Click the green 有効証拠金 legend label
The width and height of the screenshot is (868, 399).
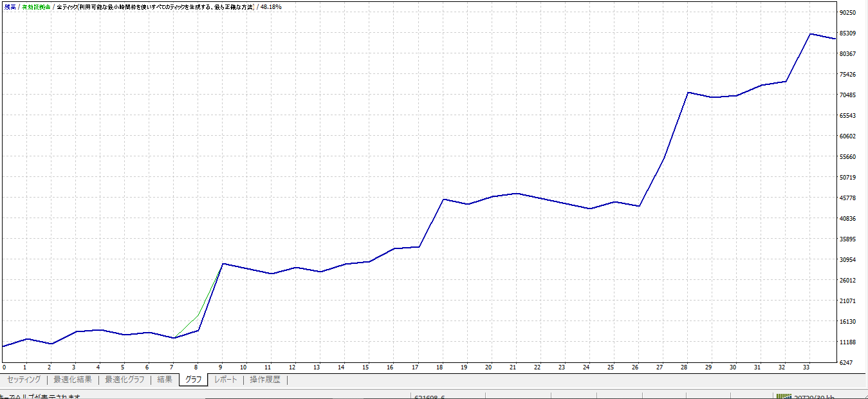coord(36,6)
